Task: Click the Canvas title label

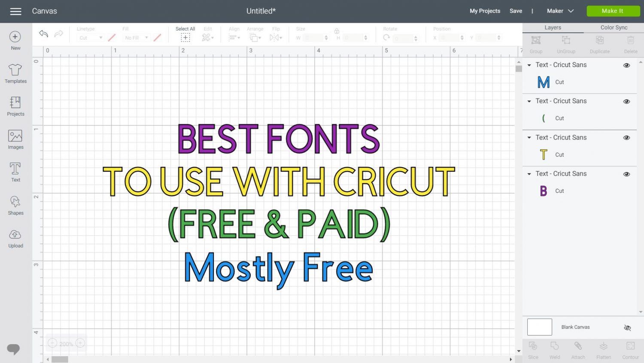Action: [44, 11]
